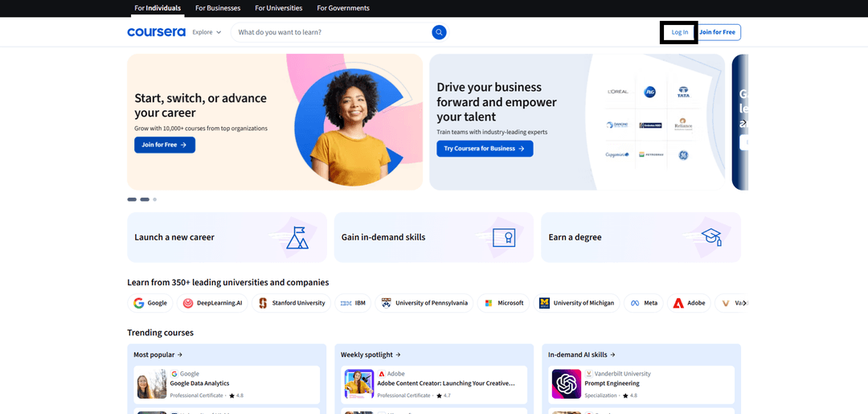Open the Stanford University partner chip
This screenshot has height=414, width=868.
291,303
